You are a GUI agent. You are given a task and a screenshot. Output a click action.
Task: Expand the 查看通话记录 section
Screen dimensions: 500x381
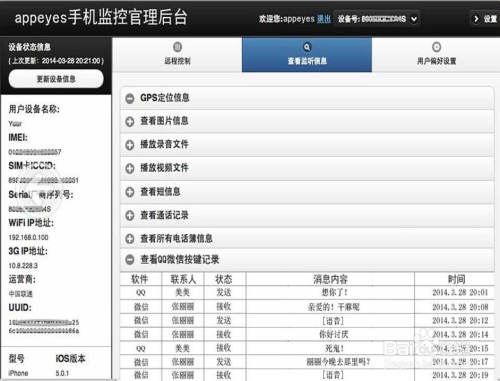307,215
